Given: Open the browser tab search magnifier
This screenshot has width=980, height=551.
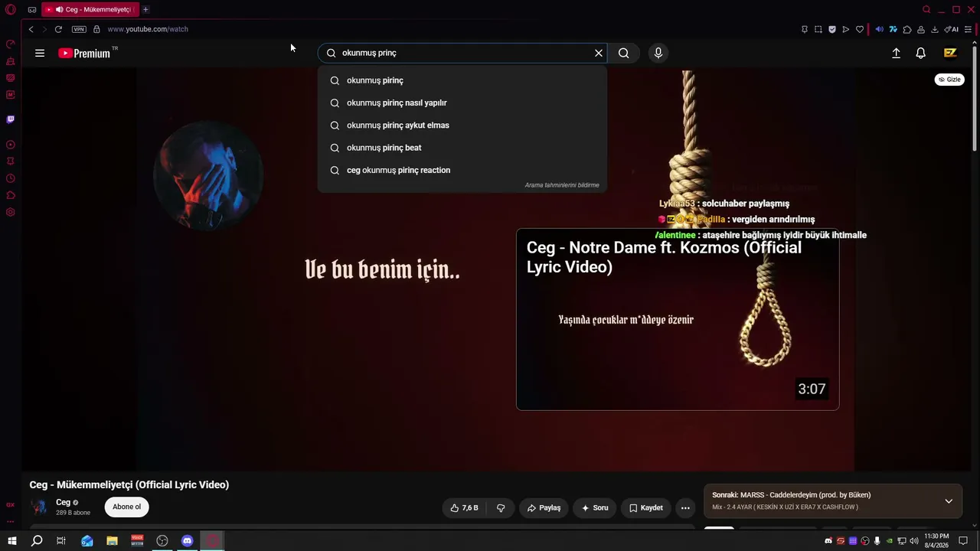Looking at the screenshot, I should tap(926, 9).
